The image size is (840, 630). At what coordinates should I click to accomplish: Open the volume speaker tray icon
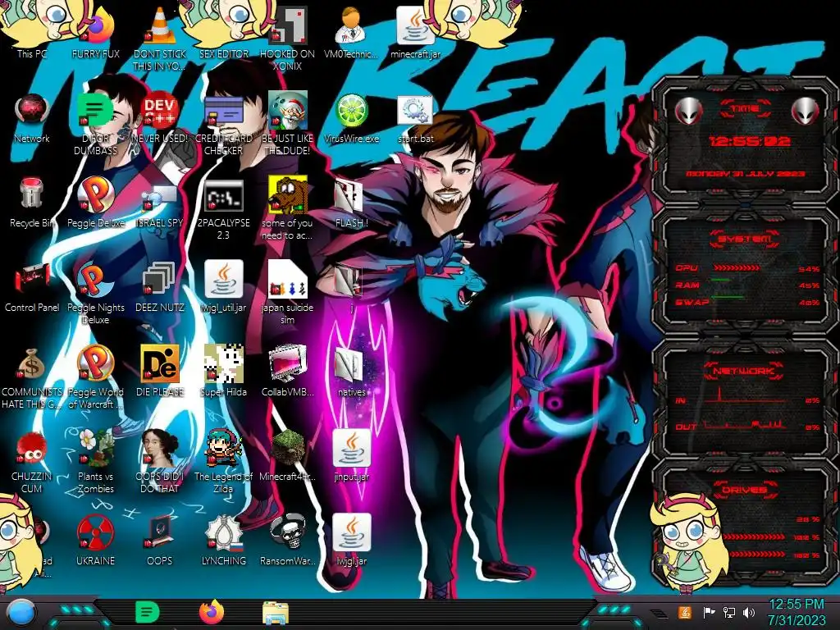[749, 612]
